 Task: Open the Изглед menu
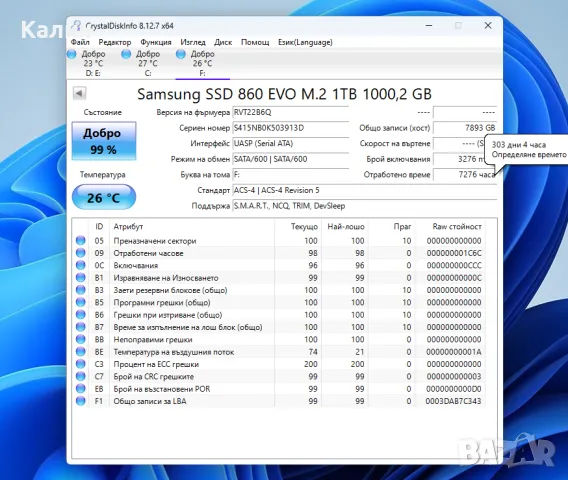[x=193, y=42]
